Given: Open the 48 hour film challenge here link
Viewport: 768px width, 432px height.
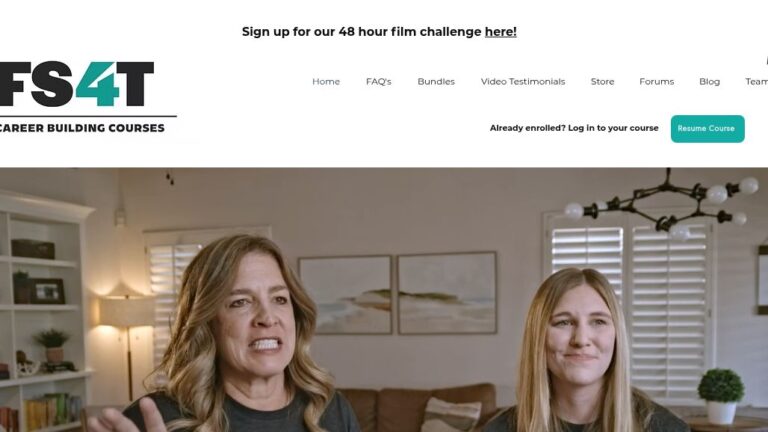Looking at the screenshot, I should (x=501, y=32).
